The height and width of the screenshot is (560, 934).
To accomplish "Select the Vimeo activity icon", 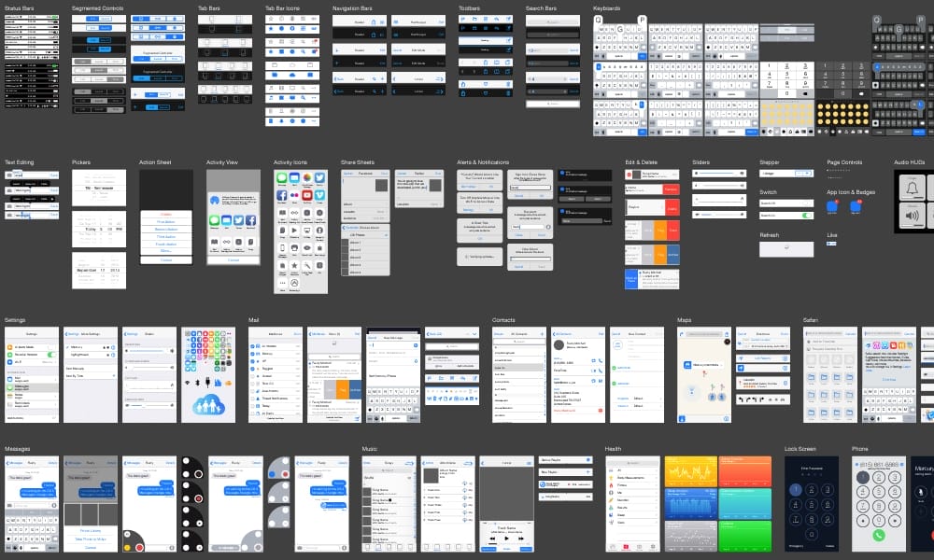I will pos(318,196).
